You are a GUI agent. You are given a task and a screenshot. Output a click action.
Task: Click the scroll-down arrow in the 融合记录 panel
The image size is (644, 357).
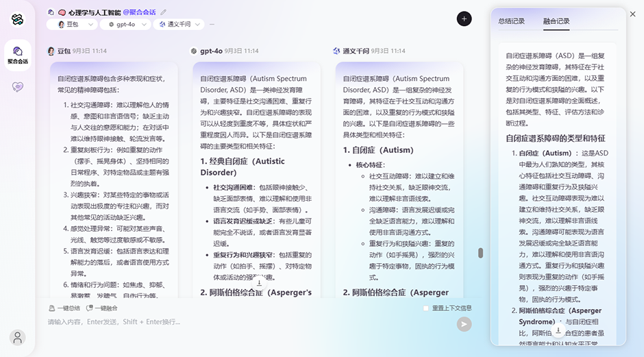click(x=558, y=330)
